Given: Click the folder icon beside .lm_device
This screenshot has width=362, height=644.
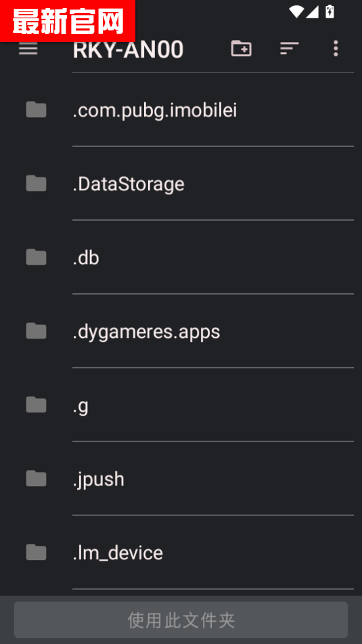Looking at the screenshot, I should [36, 552].
